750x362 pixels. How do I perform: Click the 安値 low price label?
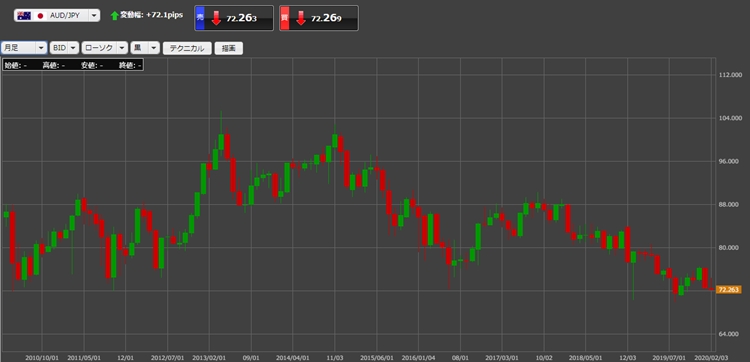[x=88, y=65]
